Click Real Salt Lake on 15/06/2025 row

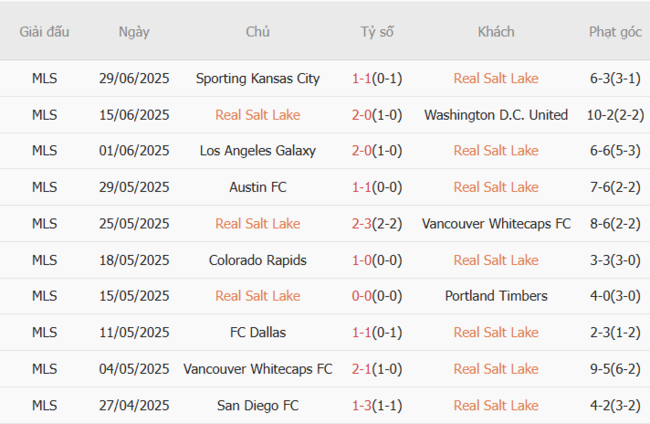(258, 115)
